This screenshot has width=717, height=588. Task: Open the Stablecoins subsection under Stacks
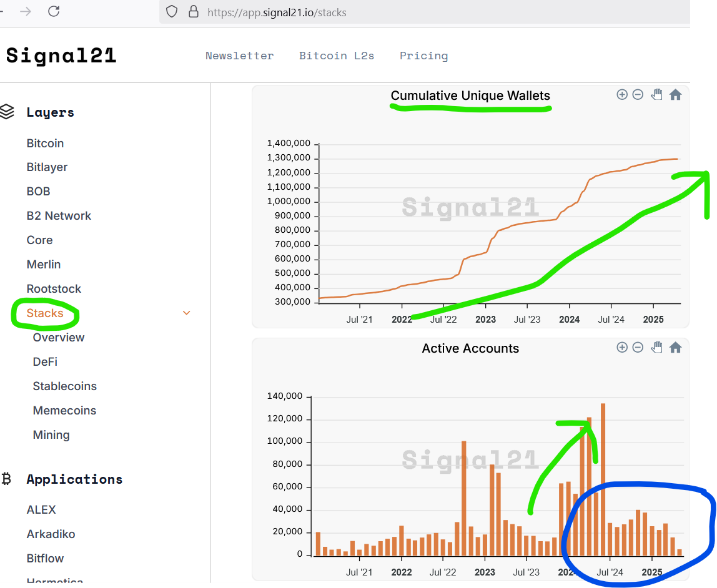(x=65, y=386)
